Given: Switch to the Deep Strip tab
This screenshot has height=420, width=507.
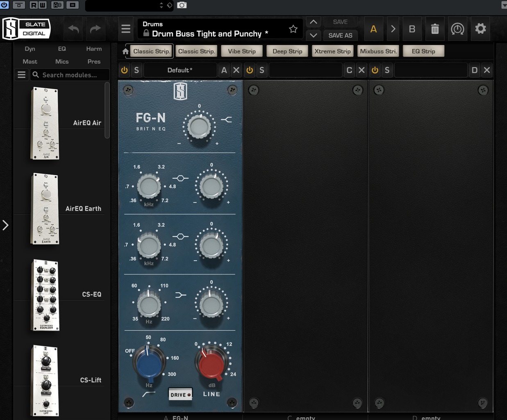Looking at the screenshot, I should pyautogui.click(x=287, y=51).
